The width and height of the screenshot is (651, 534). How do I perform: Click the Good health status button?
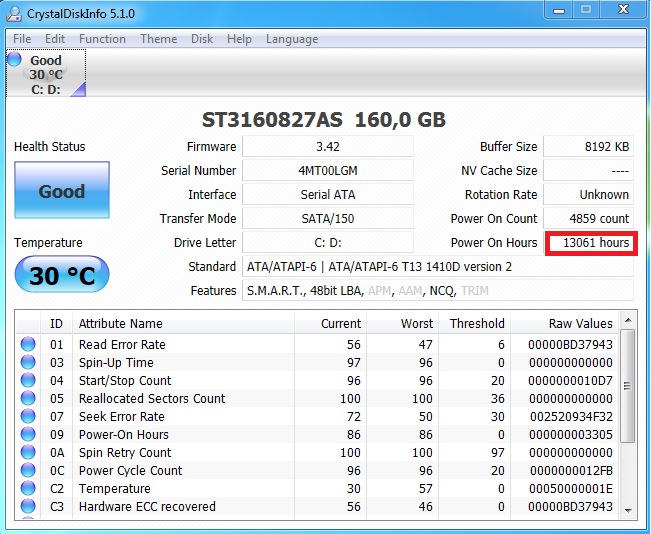pos(62,191)
